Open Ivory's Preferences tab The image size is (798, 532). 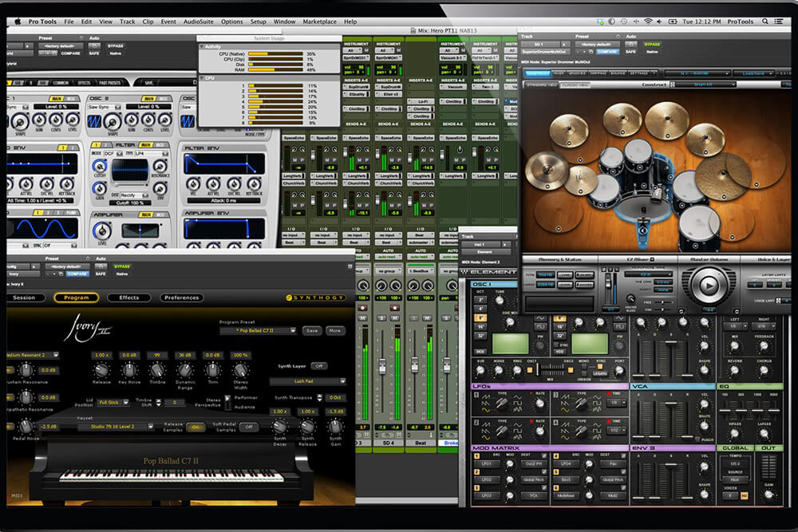coord(182,298)
